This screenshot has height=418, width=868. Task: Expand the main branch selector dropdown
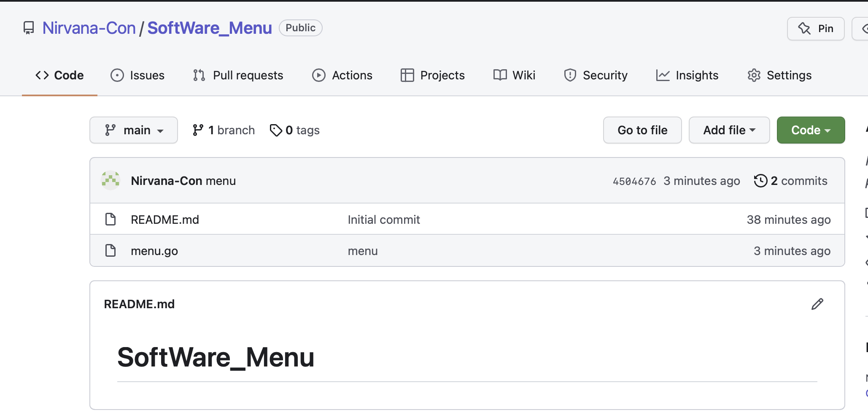pos(134,130)
